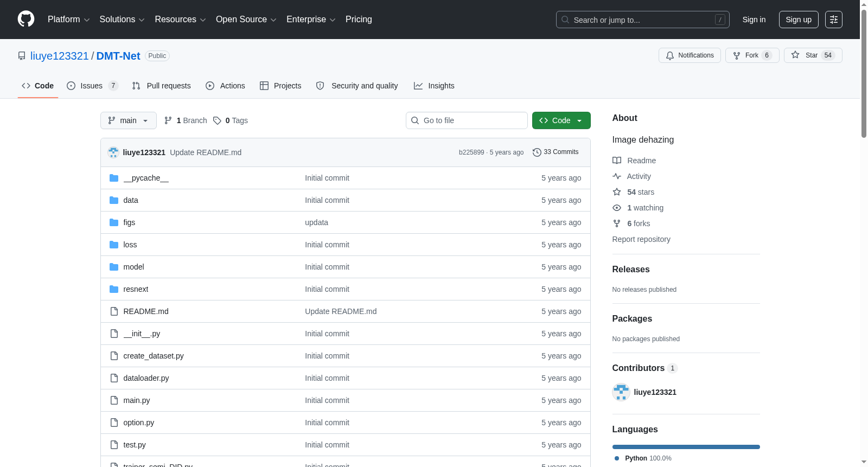Open the Notifications bell button
The width and height of the screenshot is (868, 467).
click(x=690, y=55)
